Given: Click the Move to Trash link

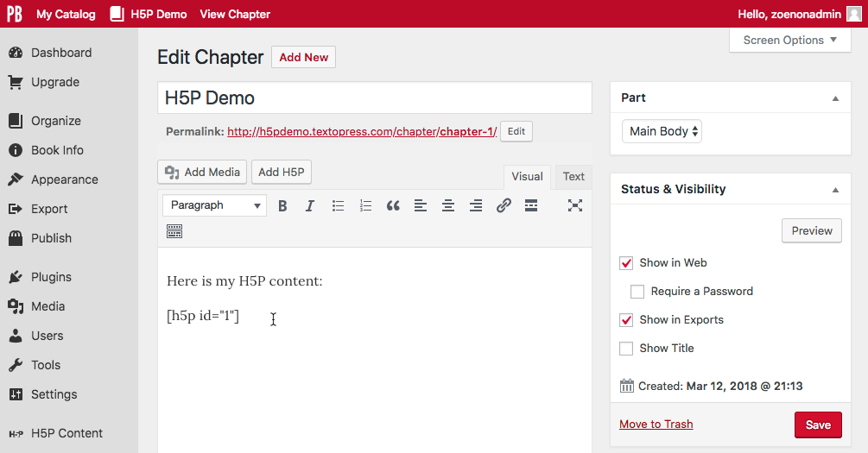Looking at the screenshot, I should (656, 425).
